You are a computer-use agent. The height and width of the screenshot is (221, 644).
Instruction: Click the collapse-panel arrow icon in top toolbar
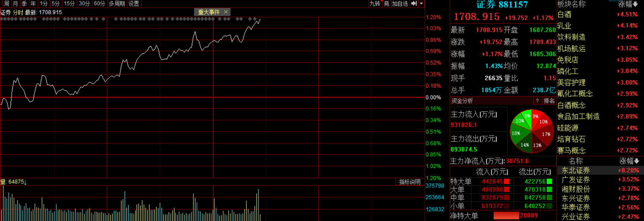pyautogui.click(x=414, y=4)
